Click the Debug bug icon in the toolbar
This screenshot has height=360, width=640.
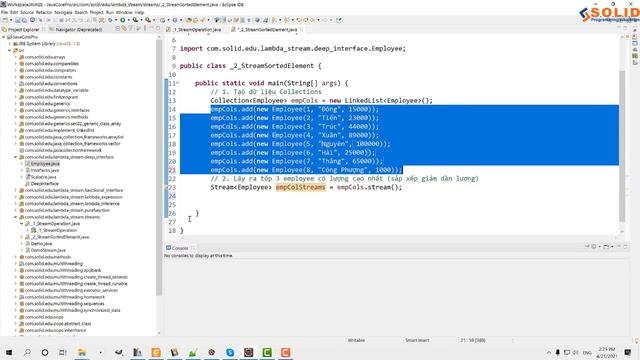click(110, 20)
